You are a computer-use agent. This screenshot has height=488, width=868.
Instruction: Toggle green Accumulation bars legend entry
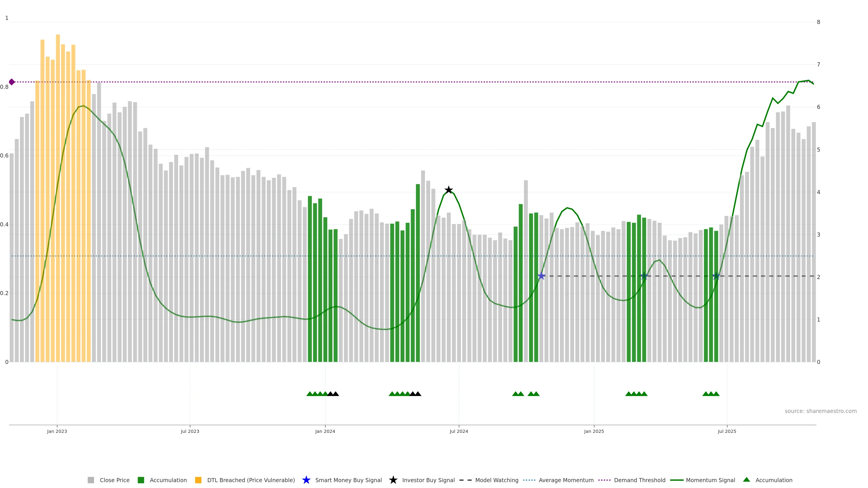tap(168, 480)
